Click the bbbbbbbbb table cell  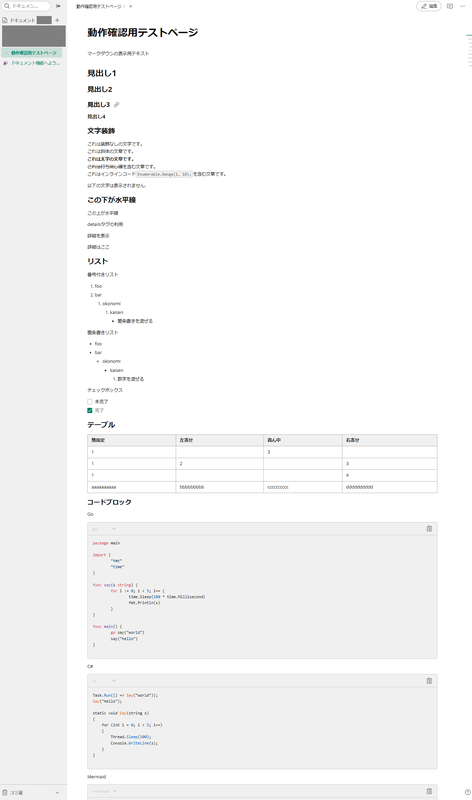click(x=219, y=487)
